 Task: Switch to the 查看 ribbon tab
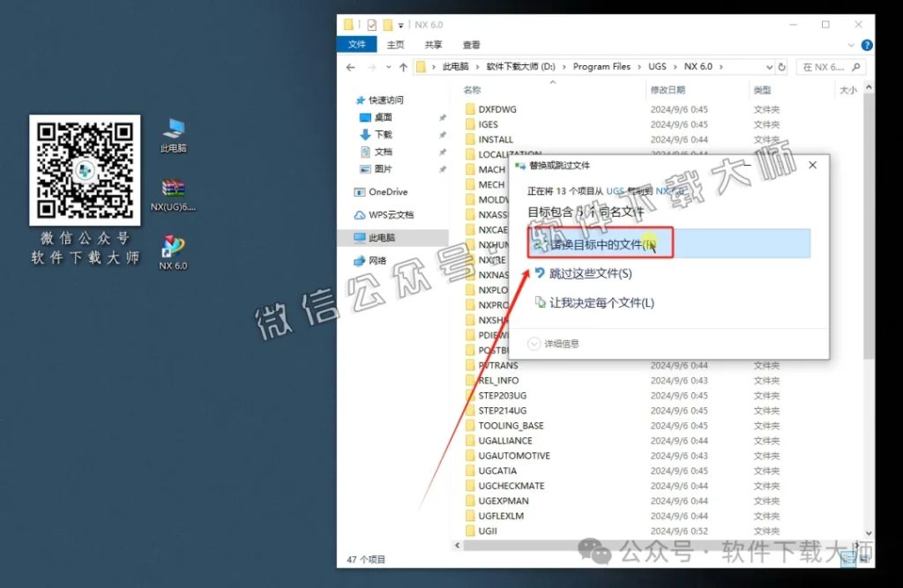tap(470, 43)
